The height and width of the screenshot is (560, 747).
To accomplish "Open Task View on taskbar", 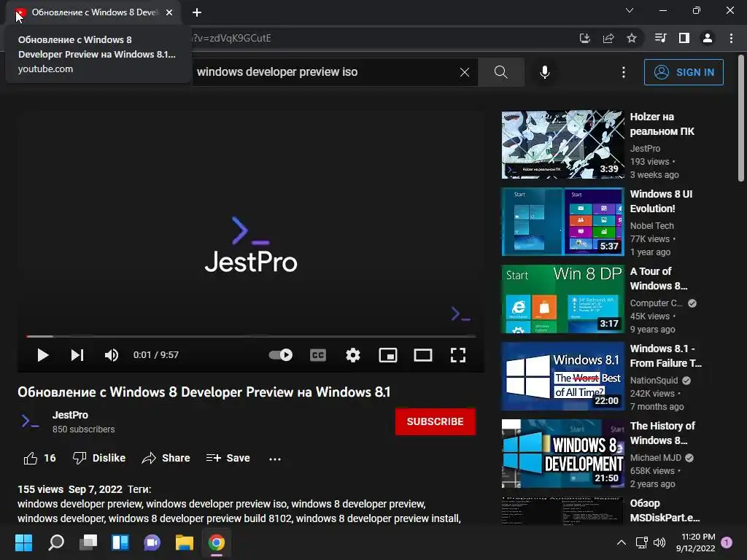I will [x=88, y=542].
